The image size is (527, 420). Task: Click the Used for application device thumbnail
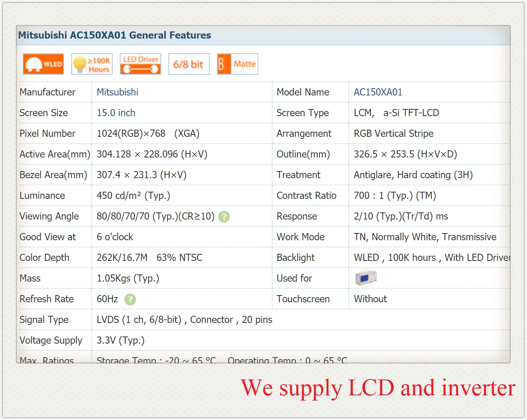pyautogui.click(x=366, y=278)
